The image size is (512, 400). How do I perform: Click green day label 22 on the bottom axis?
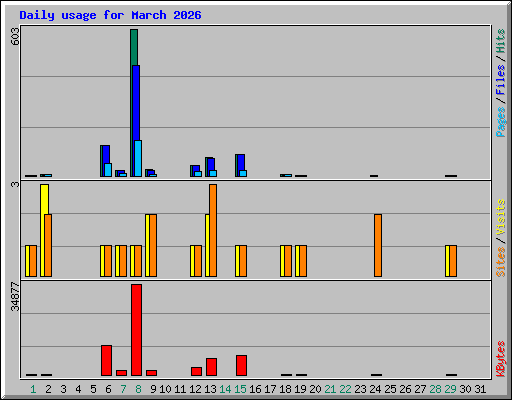point(345,389)
